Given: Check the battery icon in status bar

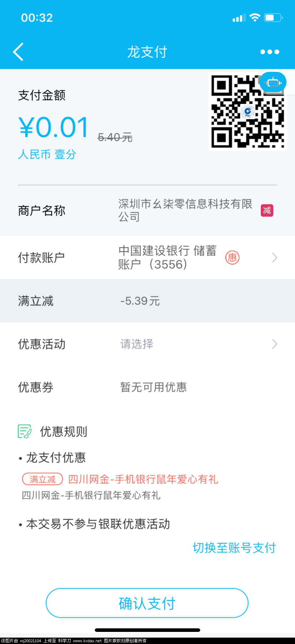Looking at the screenshot, I should [x=273, y=17].
